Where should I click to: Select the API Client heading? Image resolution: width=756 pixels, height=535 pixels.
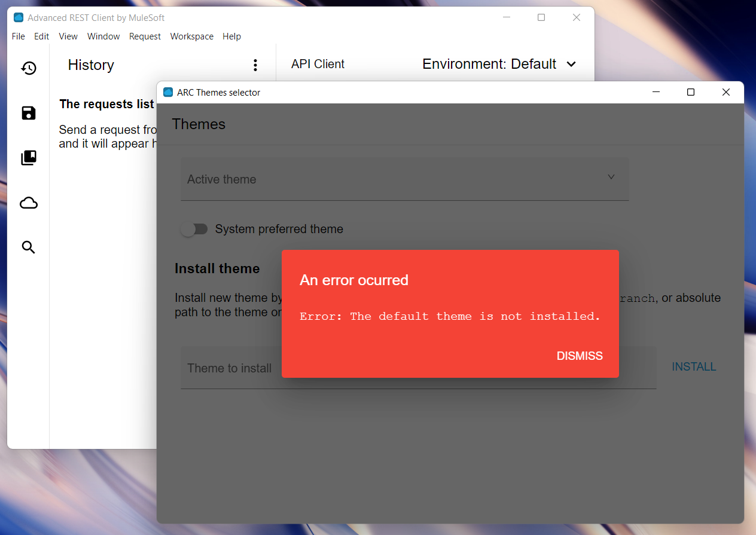[x=318, y=64]
